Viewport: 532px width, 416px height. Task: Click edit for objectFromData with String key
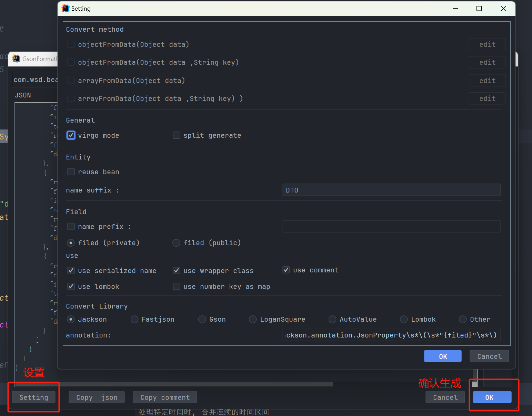click(x=487, y=62)
